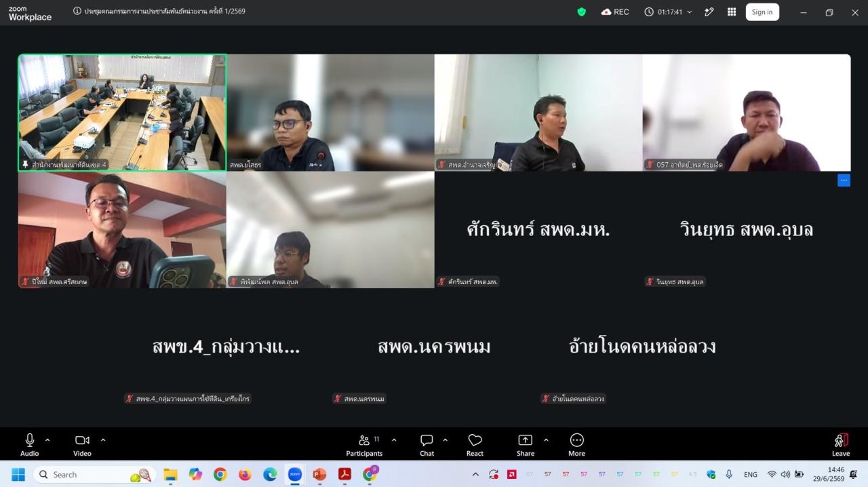Click the AI Companion sparkle pen icon
This screenshot has width=868, height=487.
tap(709, 12)
